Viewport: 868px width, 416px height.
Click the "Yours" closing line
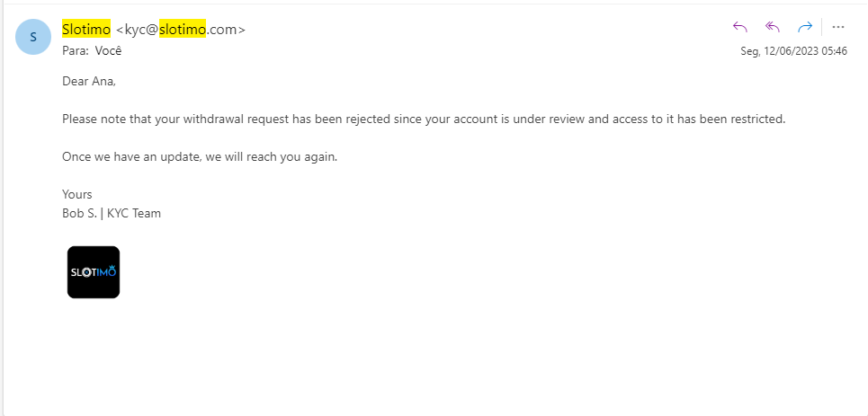pos(77,194)
